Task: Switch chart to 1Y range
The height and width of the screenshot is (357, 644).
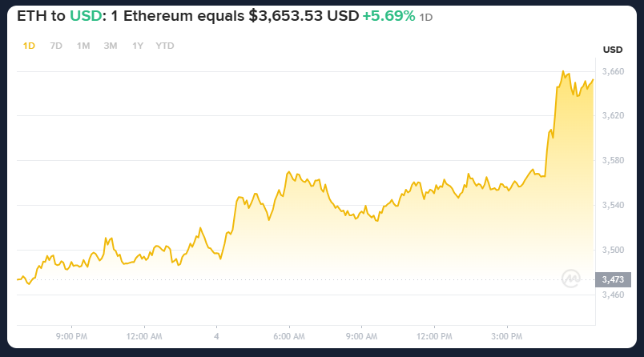Action: [x=139, y=46]
